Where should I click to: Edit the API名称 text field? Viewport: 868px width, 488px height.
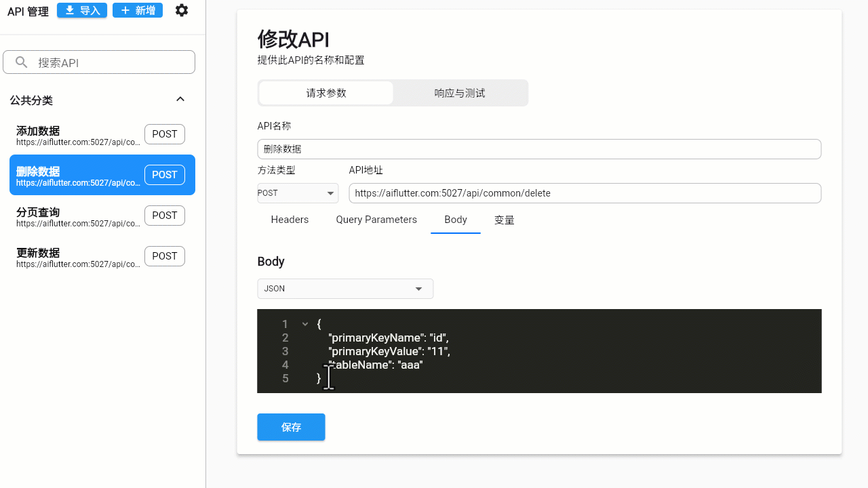tap(539, 149)
